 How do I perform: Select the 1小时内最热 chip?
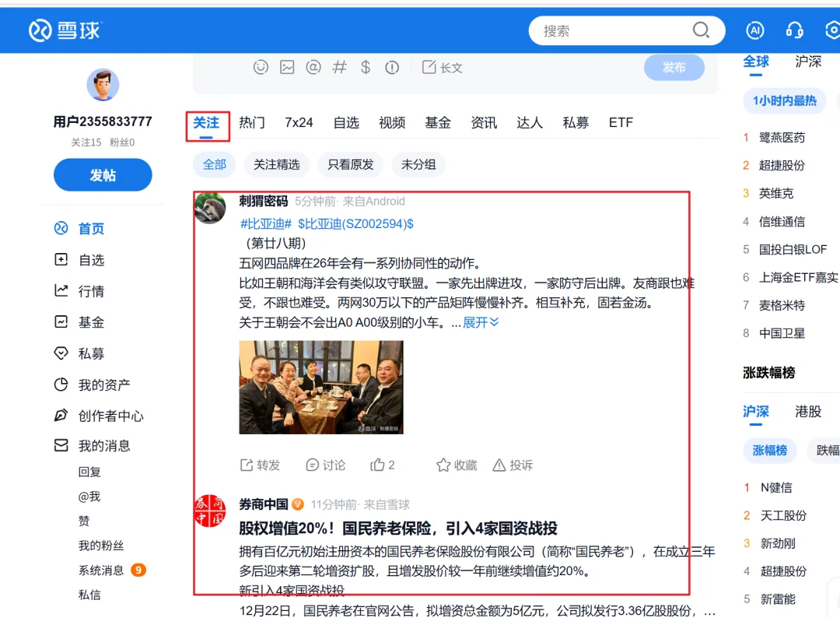(784, 100)
